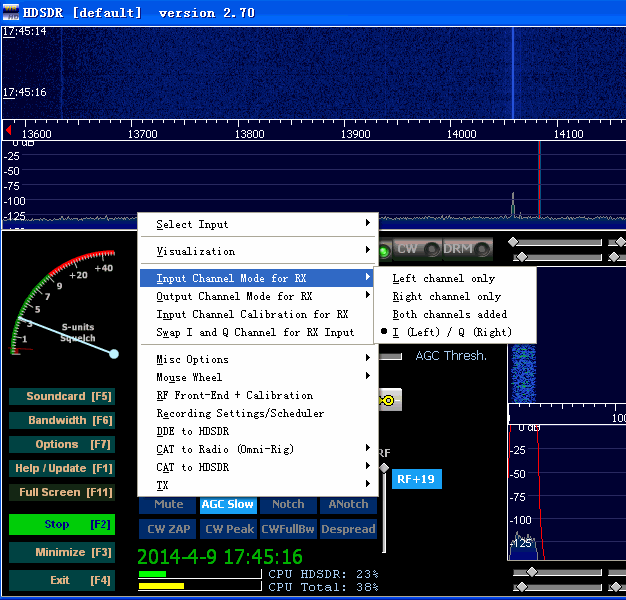Viewport: 626px width, 600px height.
Task: Click the red tuning marker in spectrum
Action: click(539, 180)
